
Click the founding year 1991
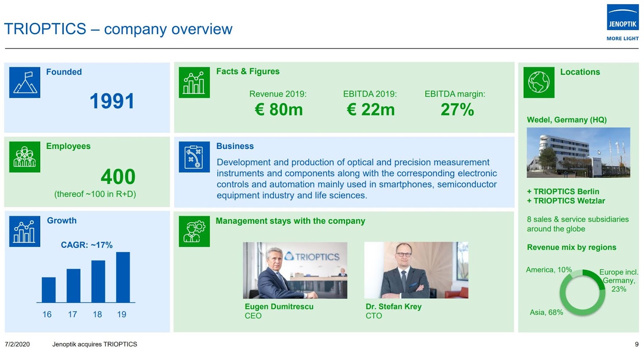[x=112, y=101]
